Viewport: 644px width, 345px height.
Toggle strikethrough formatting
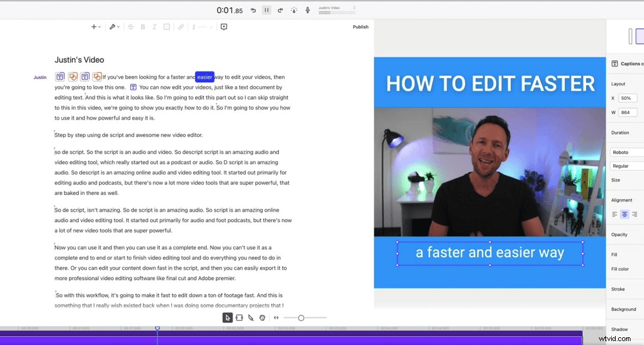click(x=131, y=26)
